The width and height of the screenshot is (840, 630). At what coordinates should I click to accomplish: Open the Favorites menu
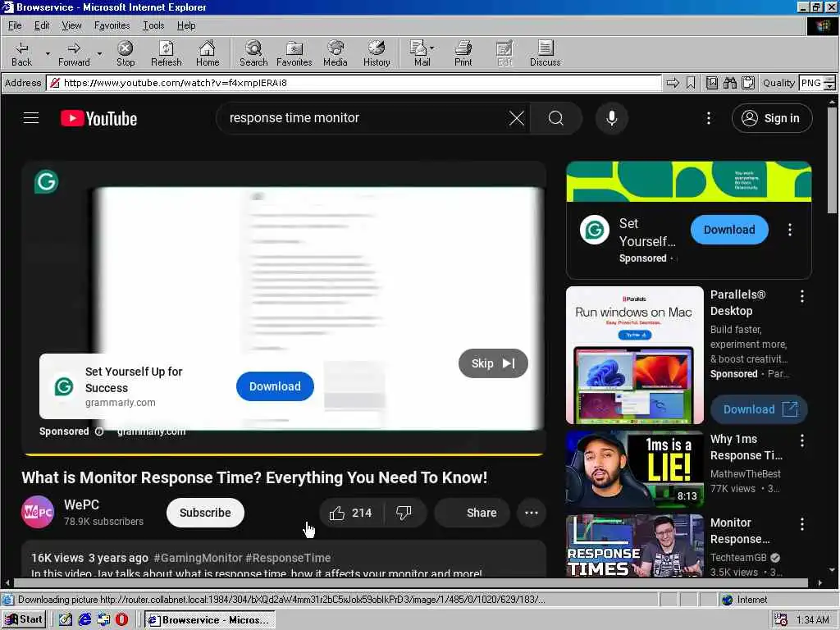tap(112, 25)
